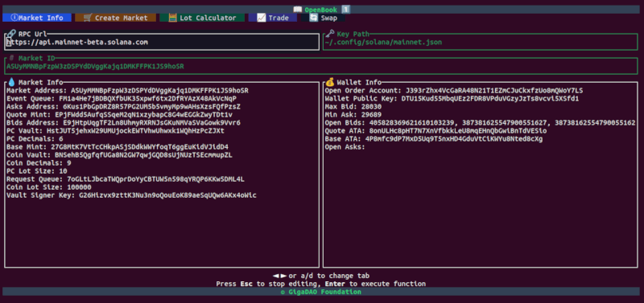Click the Coin Decimals: 9 line
644x303 pixels.
point(39,163)
